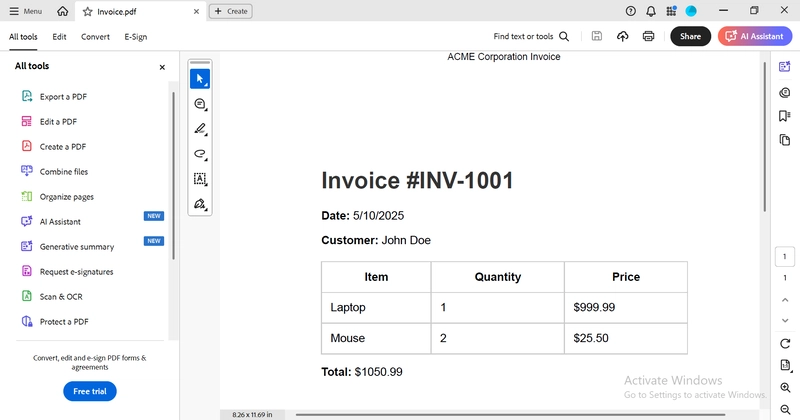Open the E-Sign tab
Viewport: 800px width, 420px height.
pos(135,37)
